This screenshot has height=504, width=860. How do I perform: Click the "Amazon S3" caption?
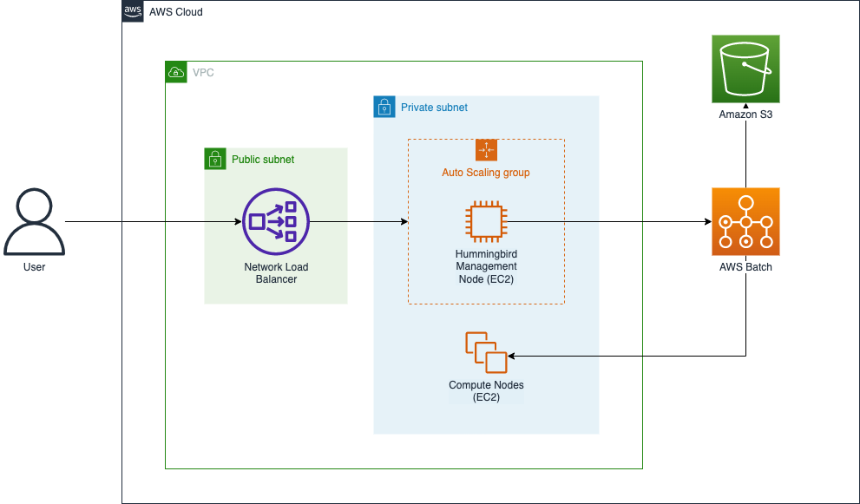coord(745,115)
